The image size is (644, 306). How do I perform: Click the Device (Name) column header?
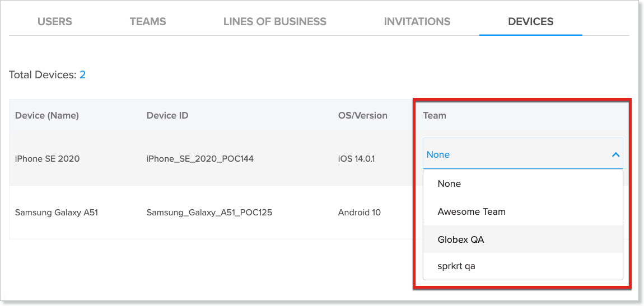tap(47, 116)
